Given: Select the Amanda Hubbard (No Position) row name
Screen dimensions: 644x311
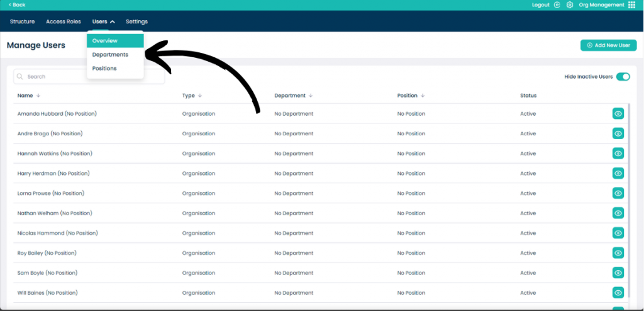Looking at the screenshot, I should (x=57, y=113).
